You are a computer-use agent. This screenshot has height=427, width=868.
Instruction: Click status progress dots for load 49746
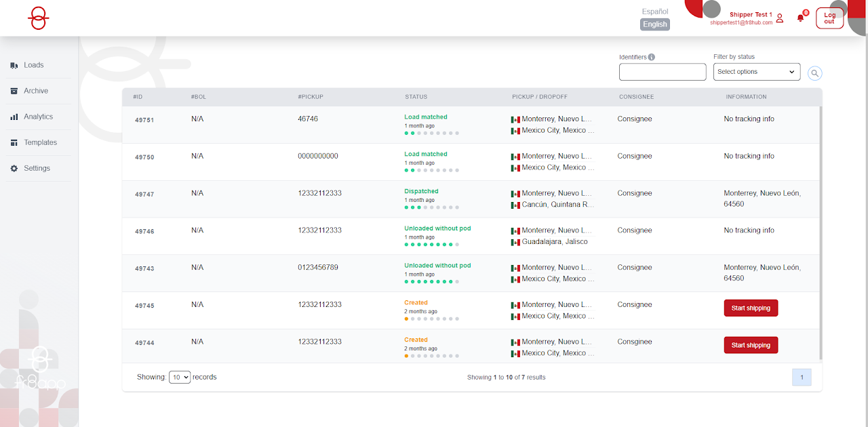coord(432,245)
